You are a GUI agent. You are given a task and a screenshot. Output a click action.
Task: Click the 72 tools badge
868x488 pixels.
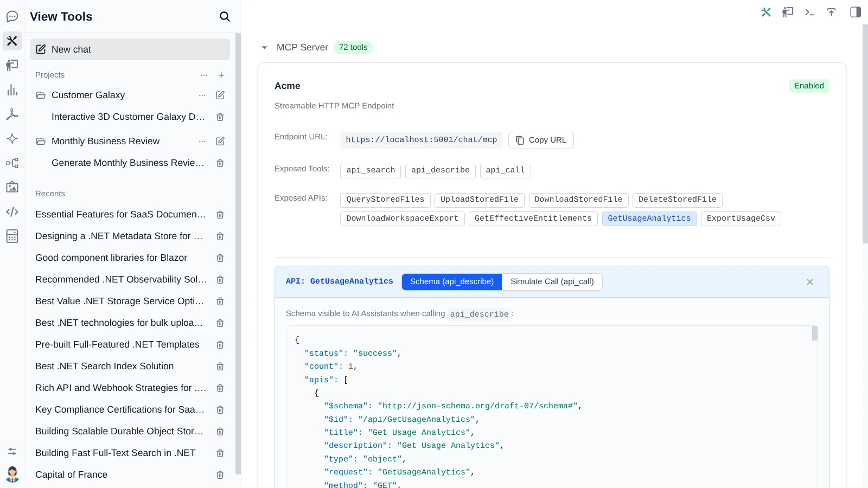[x=353, y=48]
